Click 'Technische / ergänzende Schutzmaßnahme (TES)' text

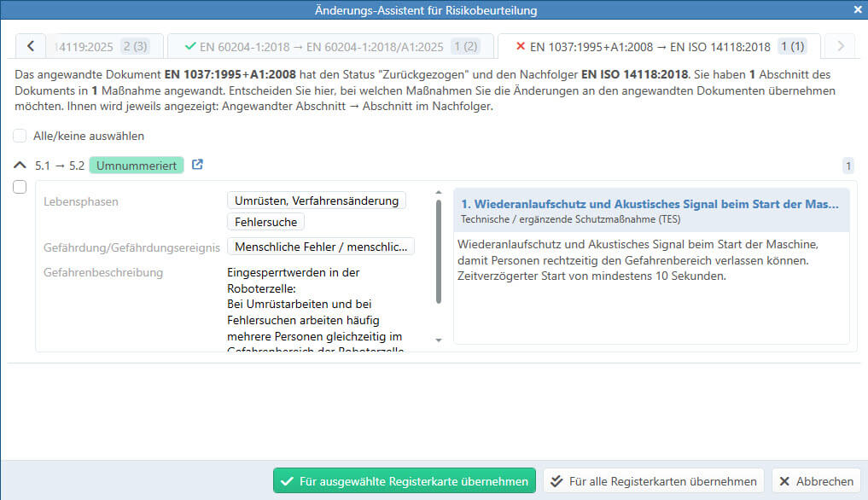pyautogui.click(x=571, y=219)
